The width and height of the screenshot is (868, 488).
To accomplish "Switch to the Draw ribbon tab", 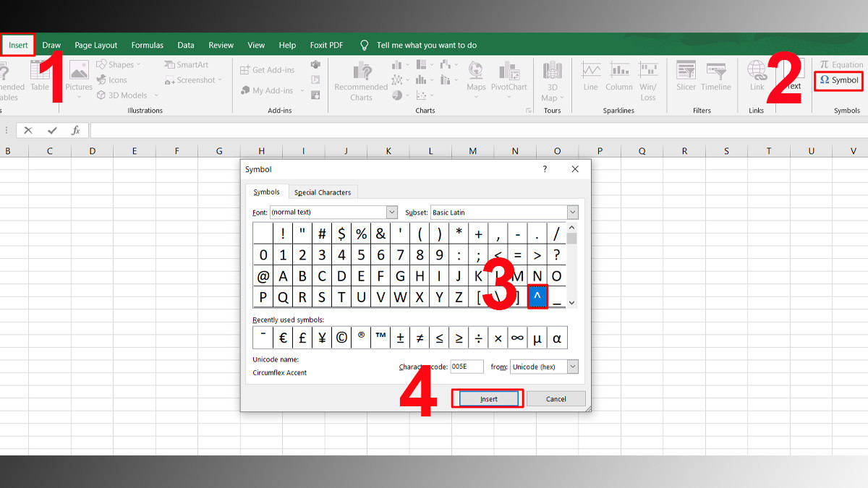I will pyautogui.click(x=51, y=45).
